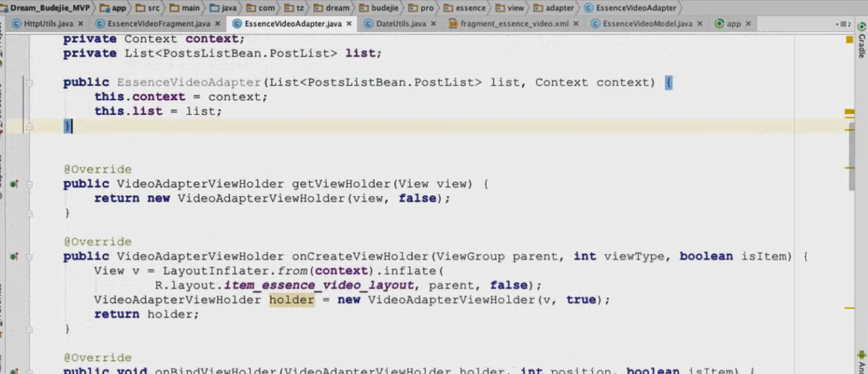Open the tz package breadcrumb

tap(294, 8)
